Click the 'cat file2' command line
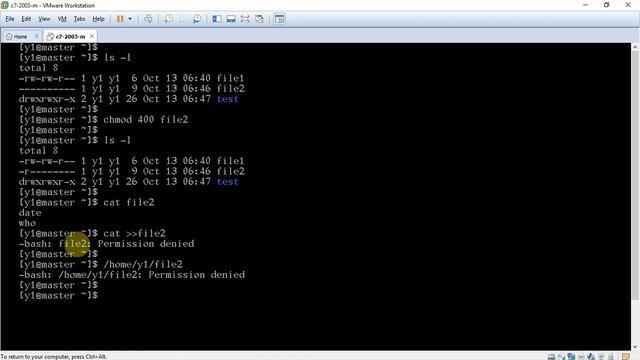 [129, 202]
